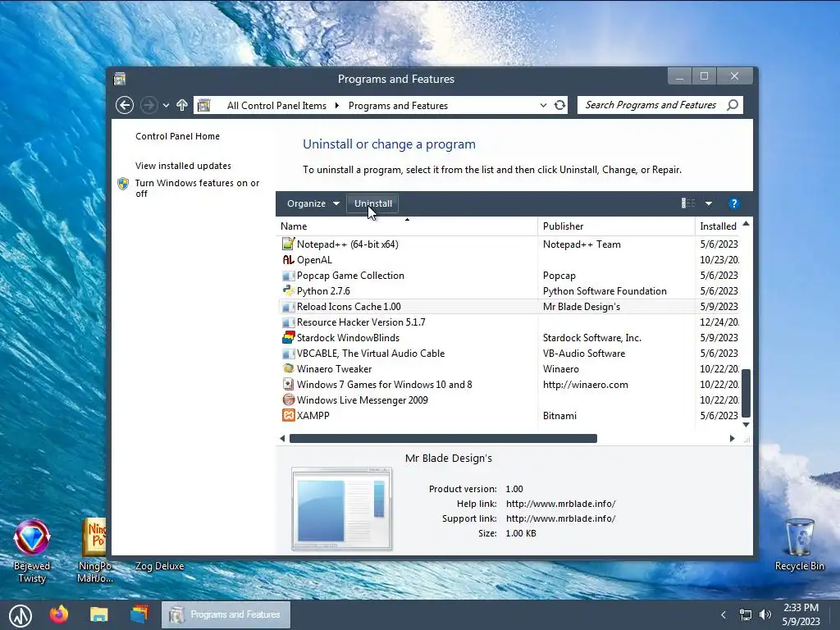Open the Start button on taskbar
The width and height of the screenshot is (840, 630).
[x=21, y=615]
